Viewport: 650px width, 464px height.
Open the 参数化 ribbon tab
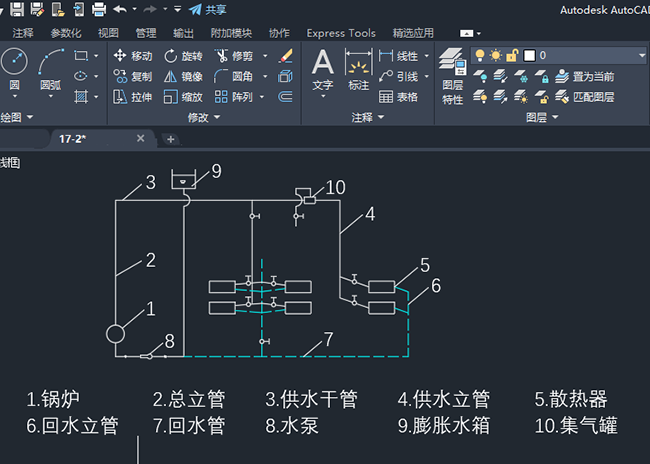click(66, 33)
